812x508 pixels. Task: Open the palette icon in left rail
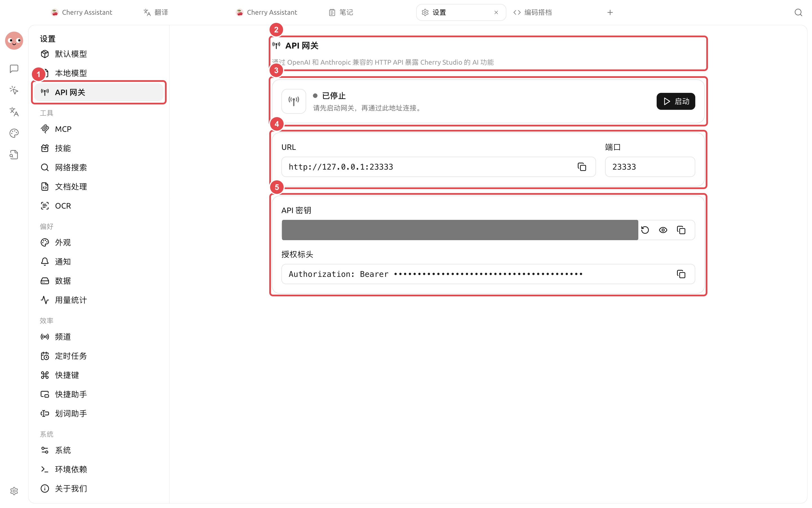[14, 133]
